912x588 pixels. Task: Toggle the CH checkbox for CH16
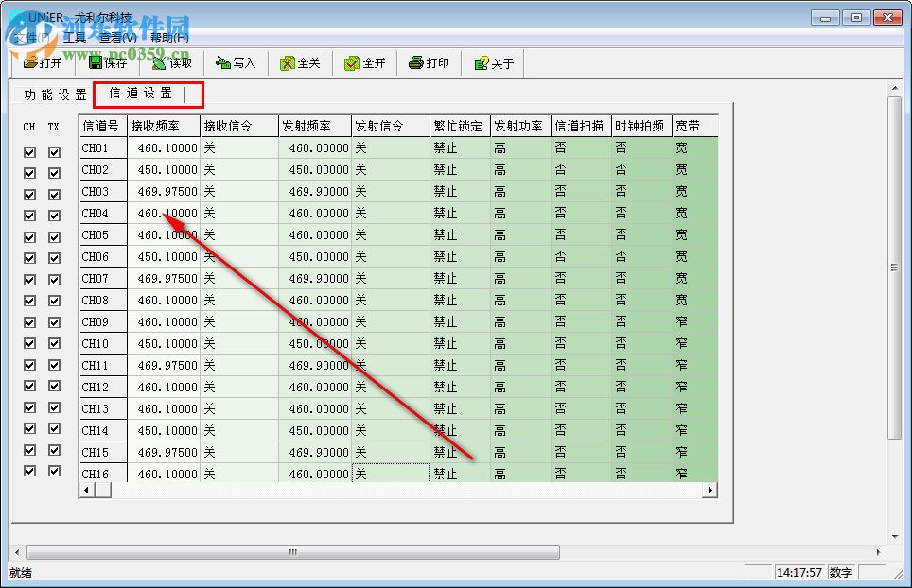click(29, 471)
